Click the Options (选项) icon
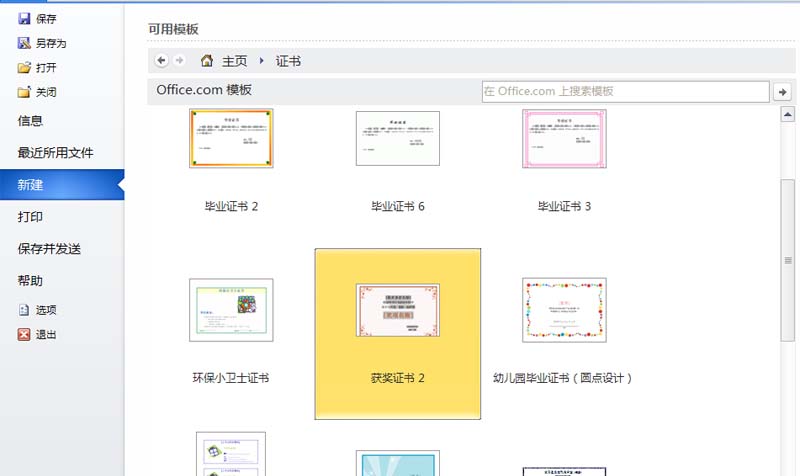The image size is (800, 476). click(x=24, y=310)
